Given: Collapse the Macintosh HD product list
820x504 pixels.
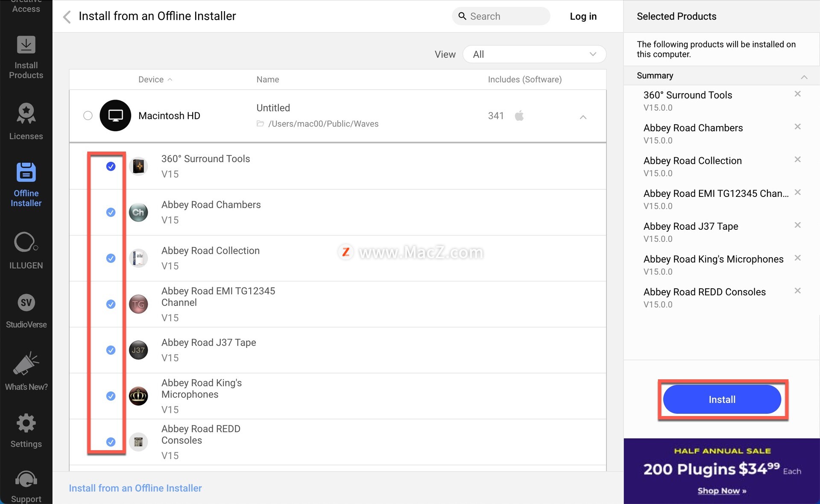Looking at the screenshot, I should pyautogui.click(x=583, y=117).
